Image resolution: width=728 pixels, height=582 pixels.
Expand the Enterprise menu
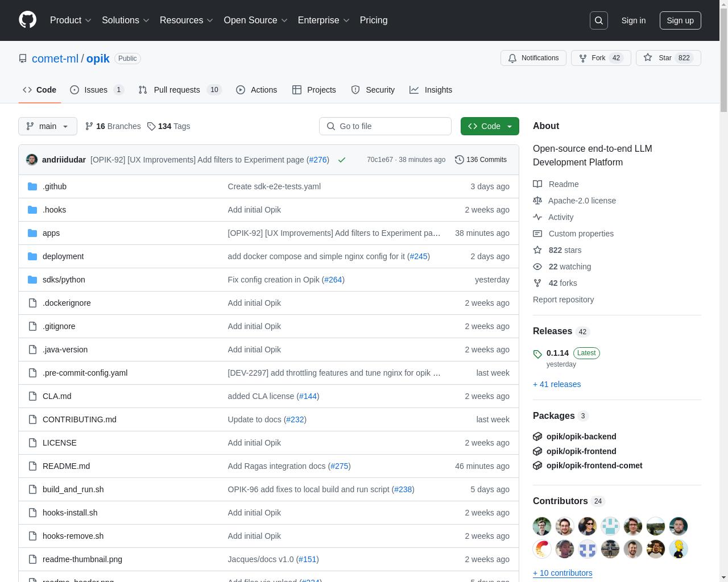[324, 20]
